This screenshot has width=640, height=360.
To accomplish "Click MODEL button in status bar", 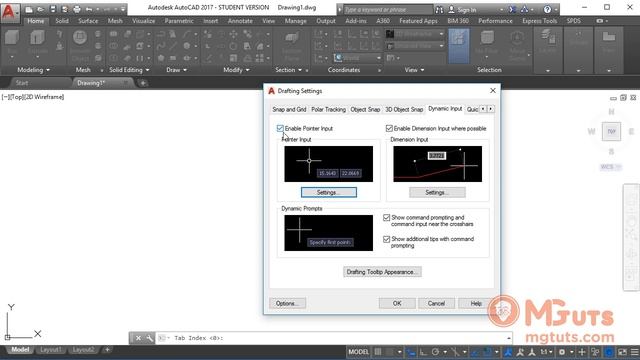I will 358,352.
